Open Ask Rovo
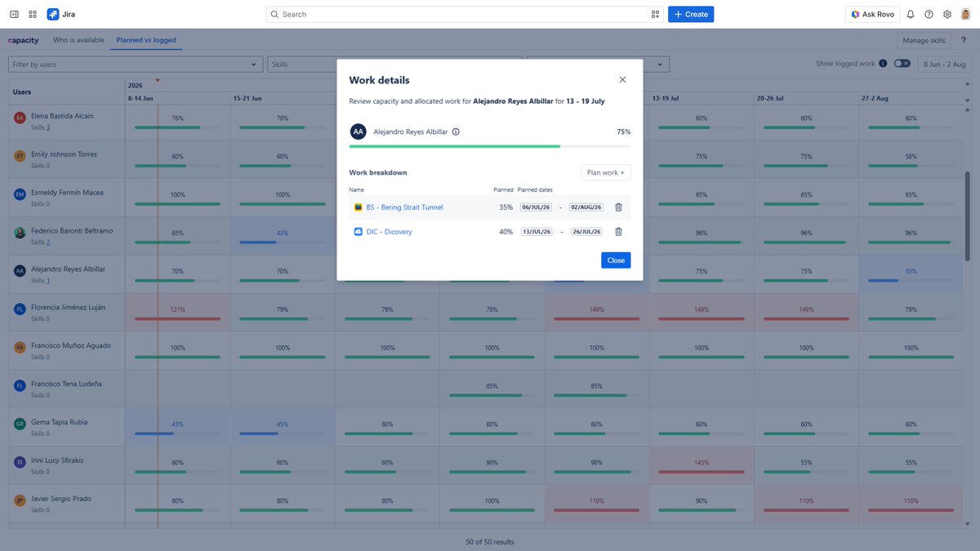Image resolution: width=980 pixels, height=551 pixels. point(872,14)
